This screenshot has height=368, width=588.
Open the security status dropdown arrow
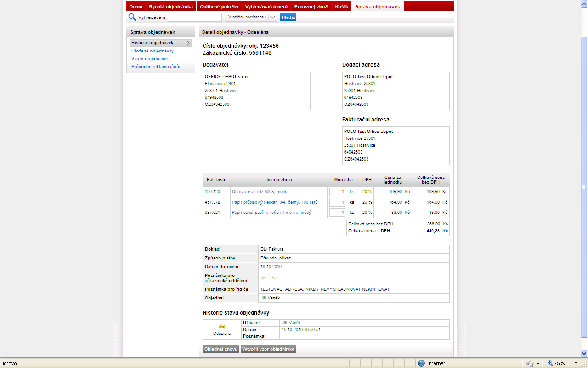(538, 363)
